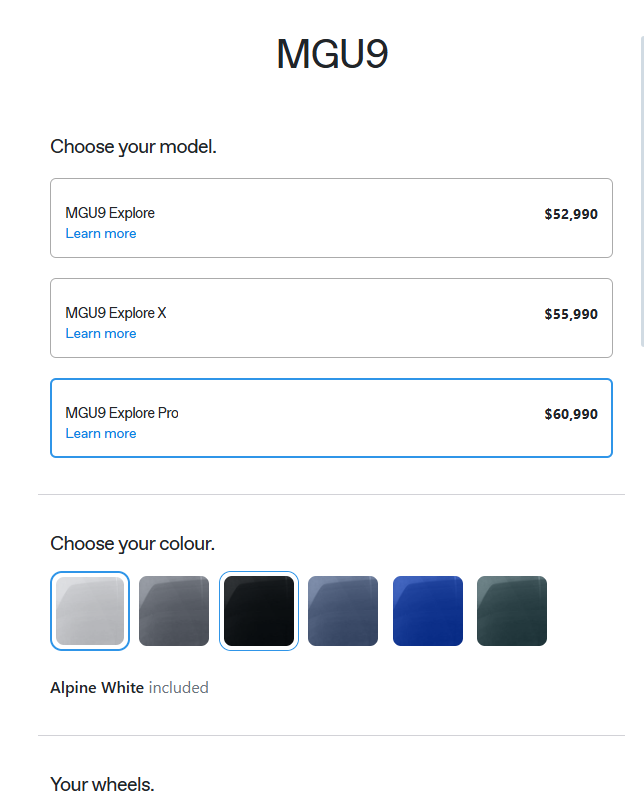Pick the grey colour swatch
644x806 pixels.
174,611
